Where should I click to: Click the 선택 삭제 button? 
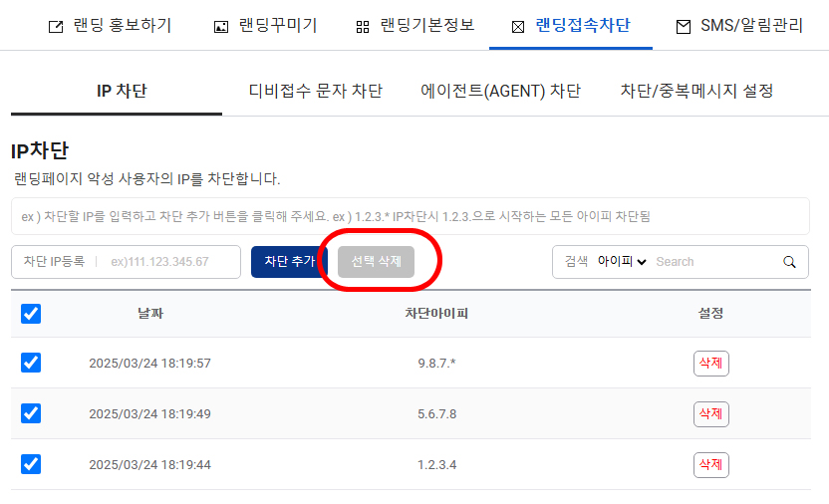click(376, 262)
